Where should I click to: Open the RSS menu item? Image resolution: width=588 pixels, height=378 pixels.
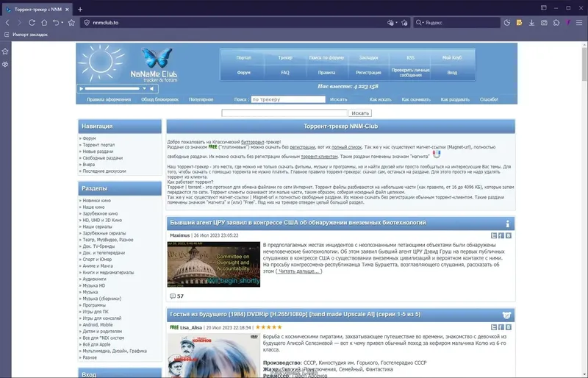pos(410,58)
